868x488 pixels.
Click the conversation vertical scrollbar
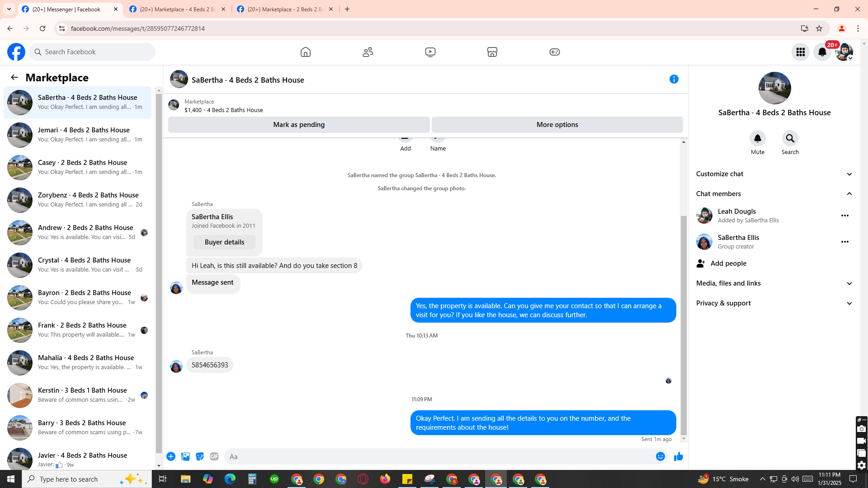(684, 325)
